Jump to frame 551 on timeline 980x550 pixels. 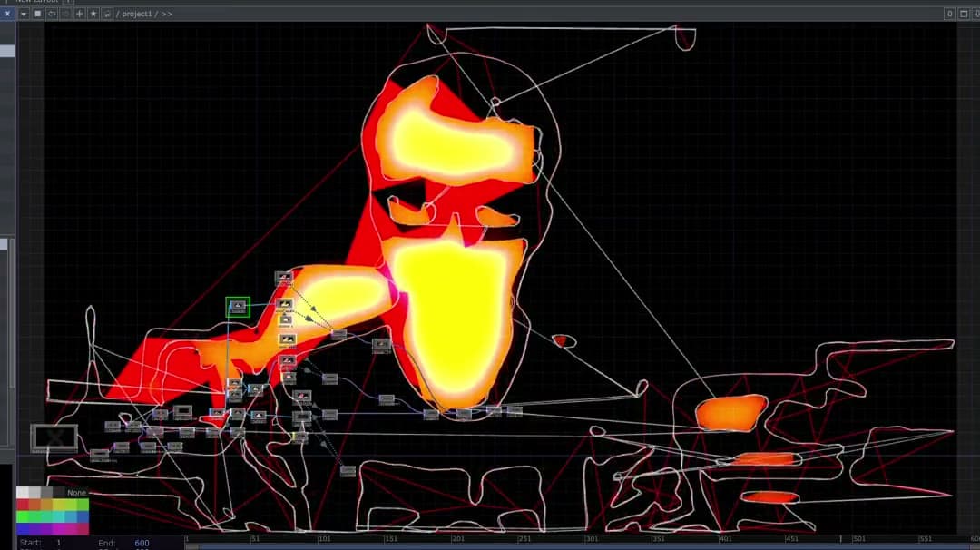click(926, 539)
